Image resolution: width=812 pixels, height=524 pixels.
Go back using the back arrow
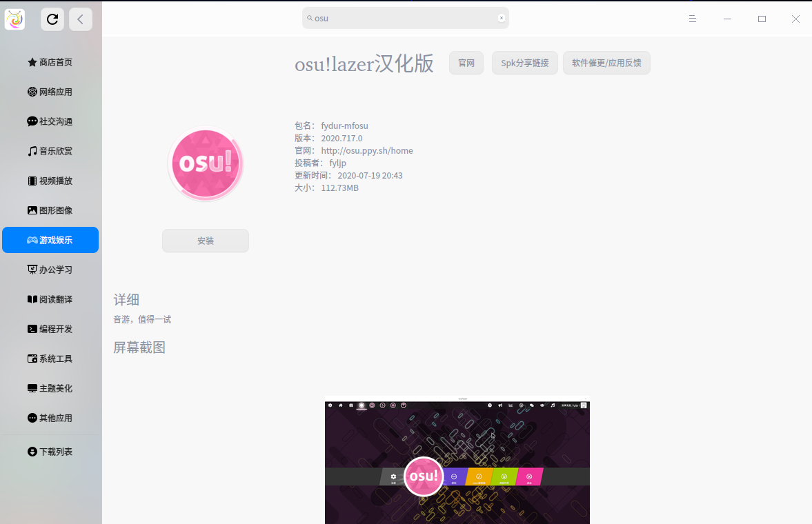click(x=81, y=19)
